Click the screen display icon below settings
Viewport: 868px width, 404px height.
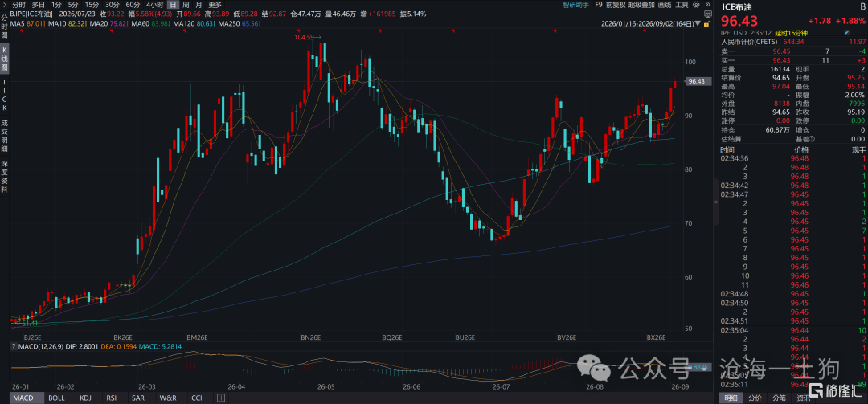[x=708, y=14]
